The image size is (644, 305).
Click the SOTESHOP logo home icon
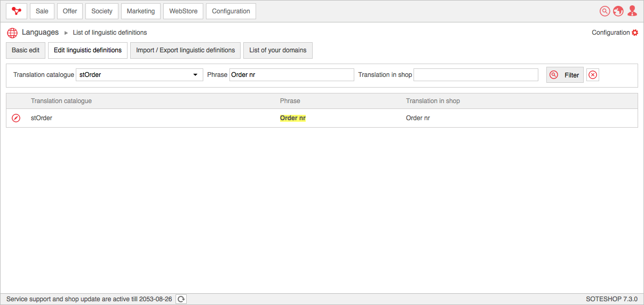tap(17, 11)
